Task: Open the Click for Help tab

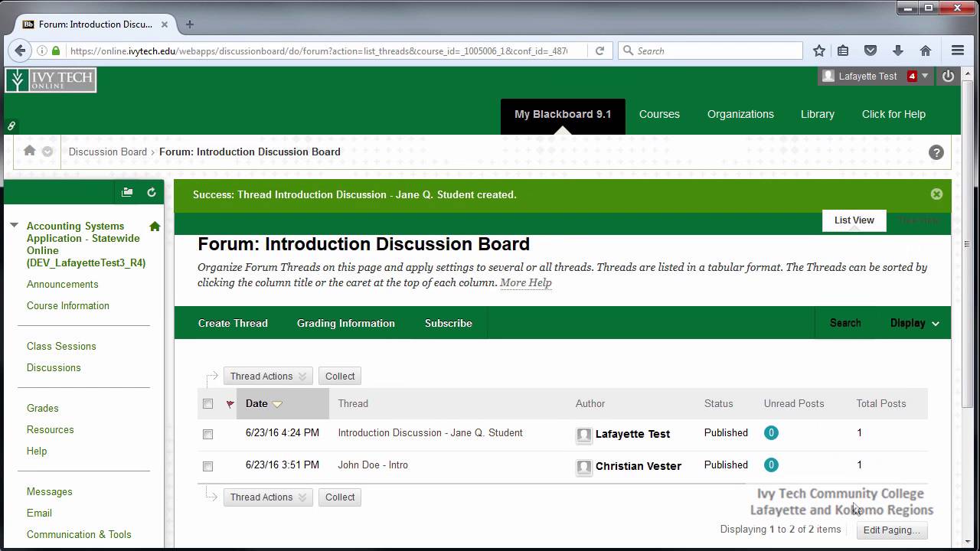Action: [893, 114]
